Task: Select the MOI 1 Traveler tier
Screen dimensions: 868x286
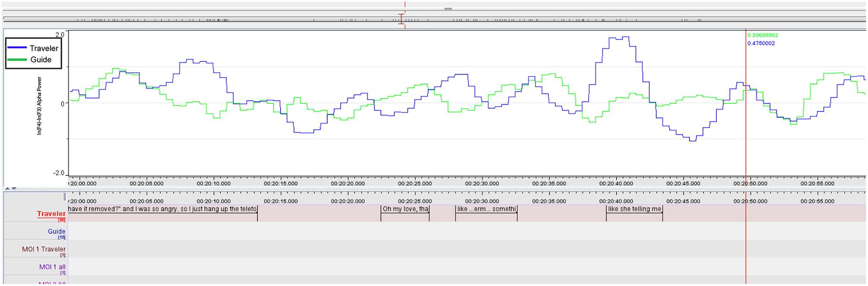Action: pyautogui.click(x=44, y=249)
